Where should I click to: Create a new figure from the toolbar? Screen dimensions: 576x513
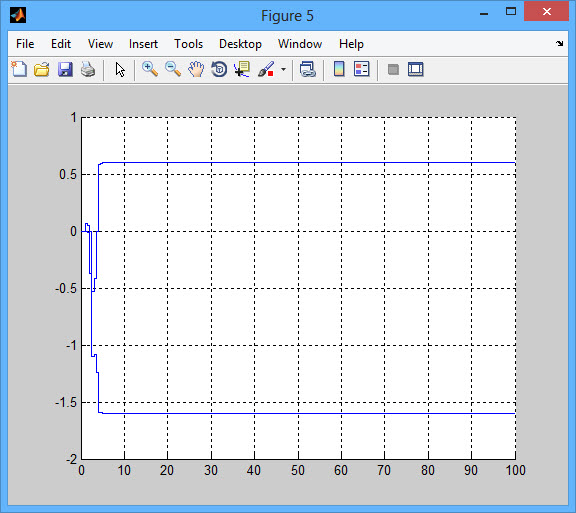19,69
